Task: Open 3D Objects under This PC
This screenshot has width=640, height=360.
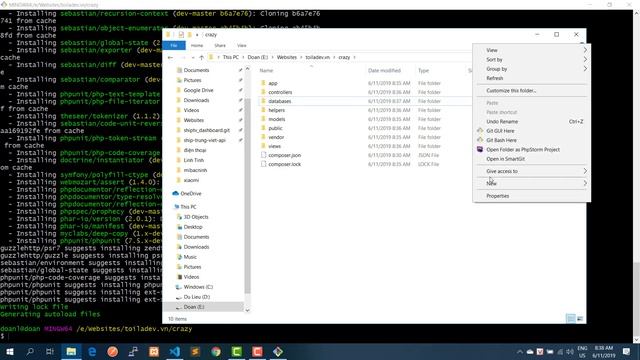Action: click(x=196, y=217)
